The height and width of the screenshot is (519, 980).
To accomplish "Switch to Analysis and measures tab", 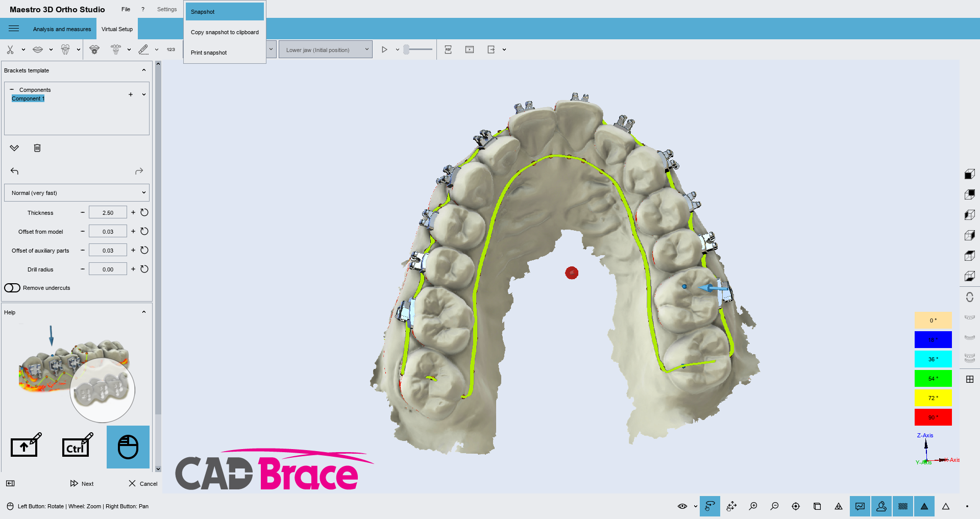I will (62, 29).
